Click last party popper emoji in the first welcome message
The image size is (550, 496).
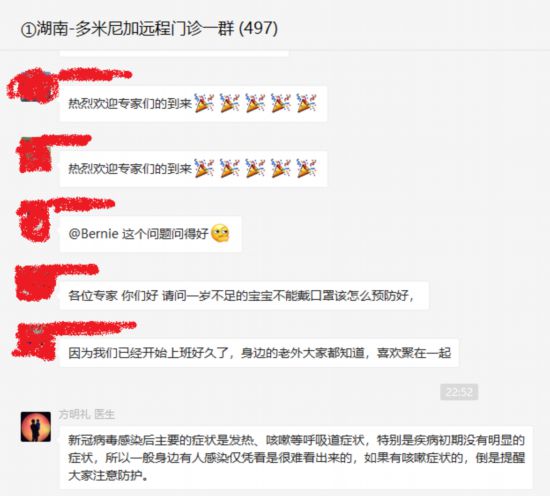click(306, 103)
